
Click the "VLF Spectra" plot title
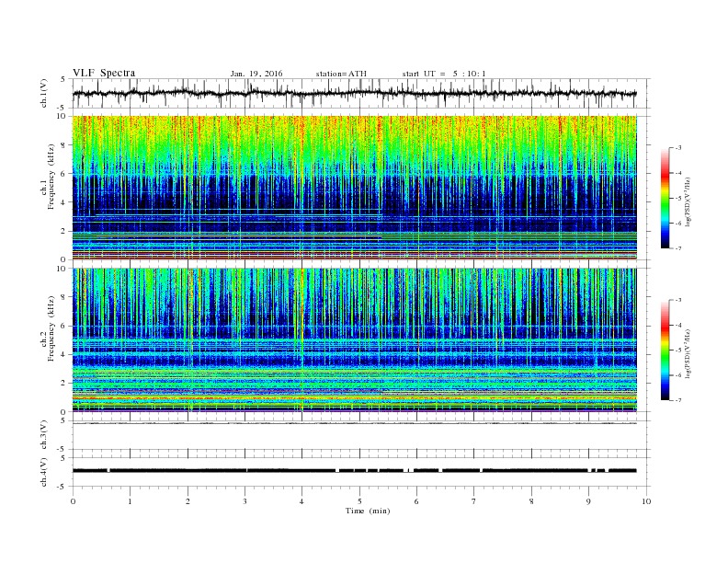(x=104, y=73)
